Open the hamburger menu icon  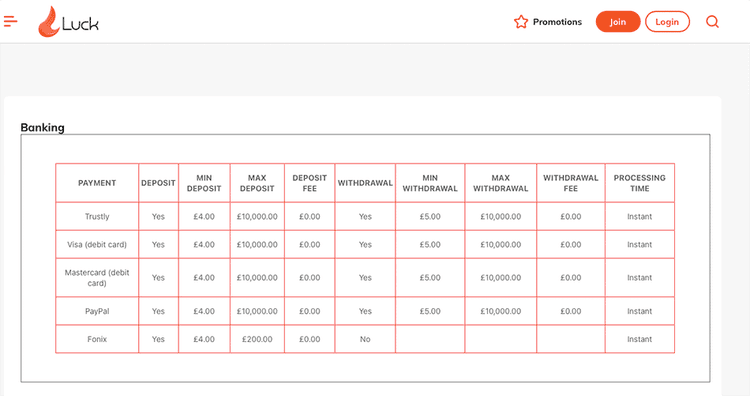pos(11,21)
